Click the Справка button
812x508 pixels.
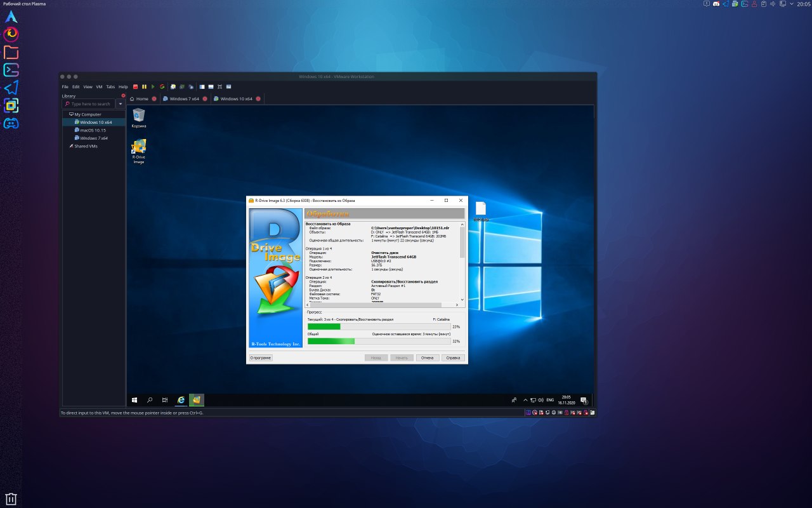(454, 358)
